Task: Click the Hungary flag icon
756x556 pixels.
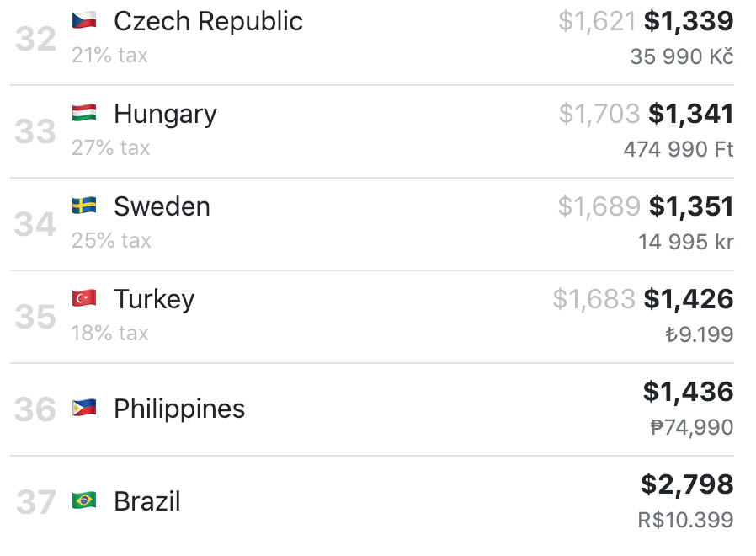Action: [x=84, y=113]
